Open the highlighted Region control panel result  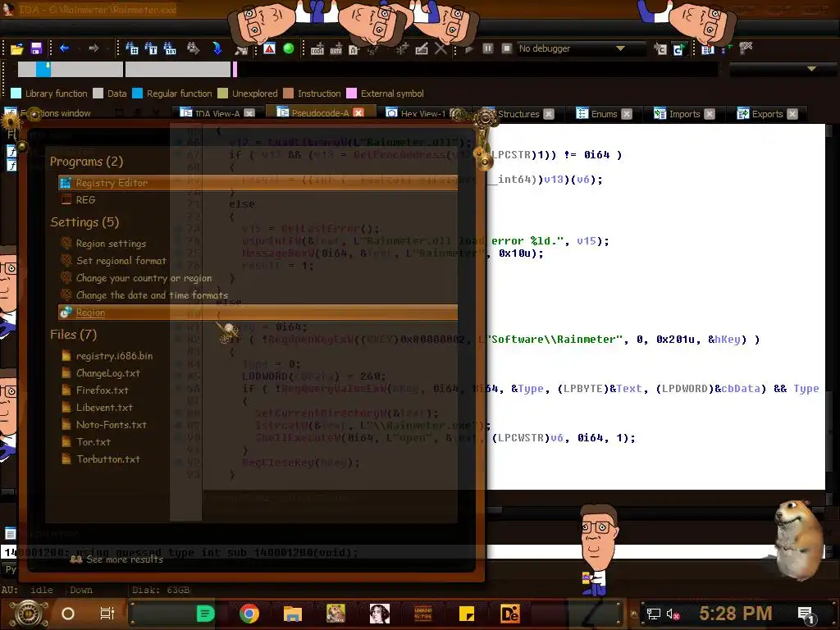258,313
